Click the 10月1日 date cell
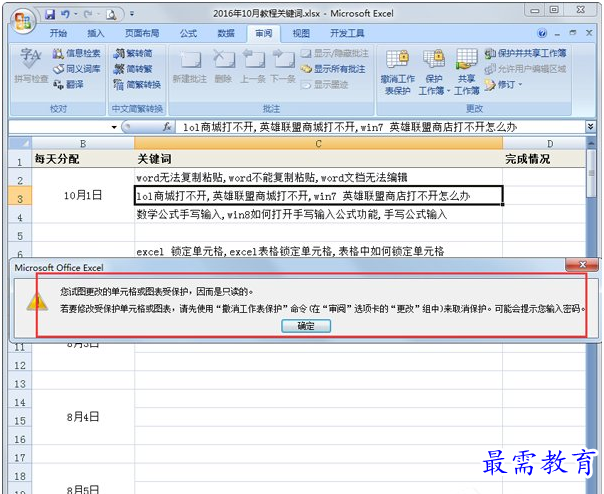604x494 pixels. pos(83,196)
